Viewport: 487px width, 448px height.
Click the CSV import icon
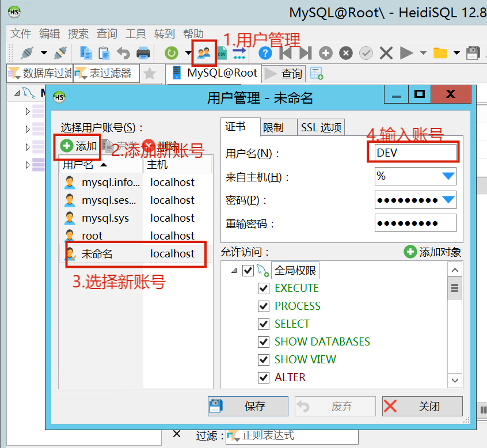coord(222,53)
